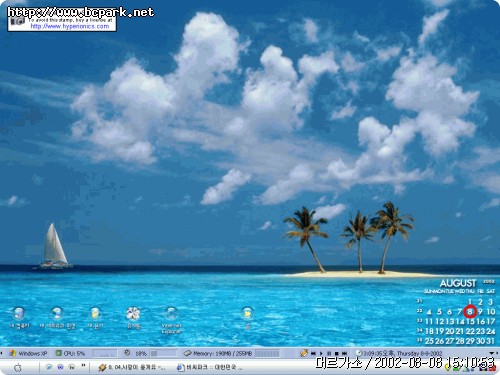Open the flower-shaped Recycle Bin icon
500x375 pixels.
133,318
